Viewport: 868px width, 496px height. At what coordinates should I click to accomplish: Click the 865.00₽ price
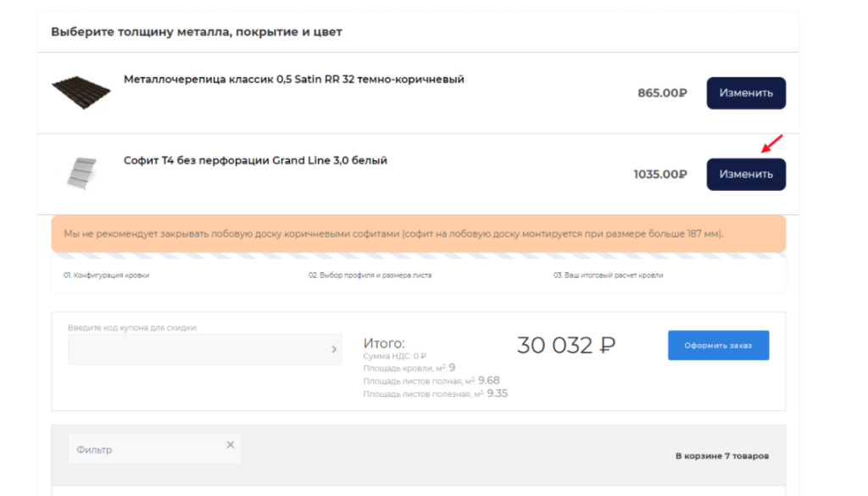point(662,93)
